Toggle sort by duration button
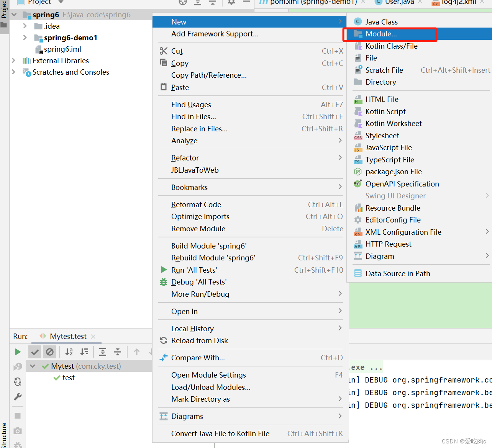The width and height of the screenshot is (492, 448). click(x=84, y=352)
